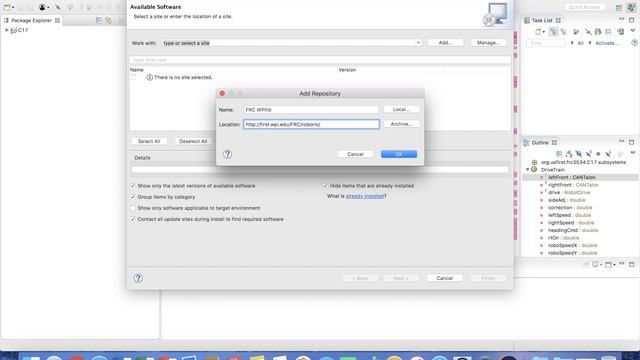The image size is (640, 360).
Task: Click the C17 project icon in Package Explorer
Action: (13, 30)
